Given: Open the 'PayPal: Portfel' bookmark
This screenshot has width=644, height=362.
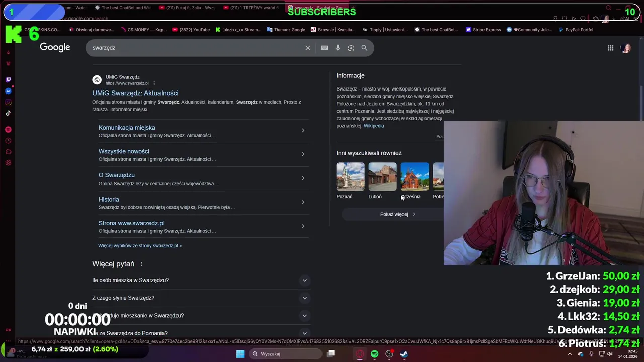Looking at the screenshot, I should [576, 30].
